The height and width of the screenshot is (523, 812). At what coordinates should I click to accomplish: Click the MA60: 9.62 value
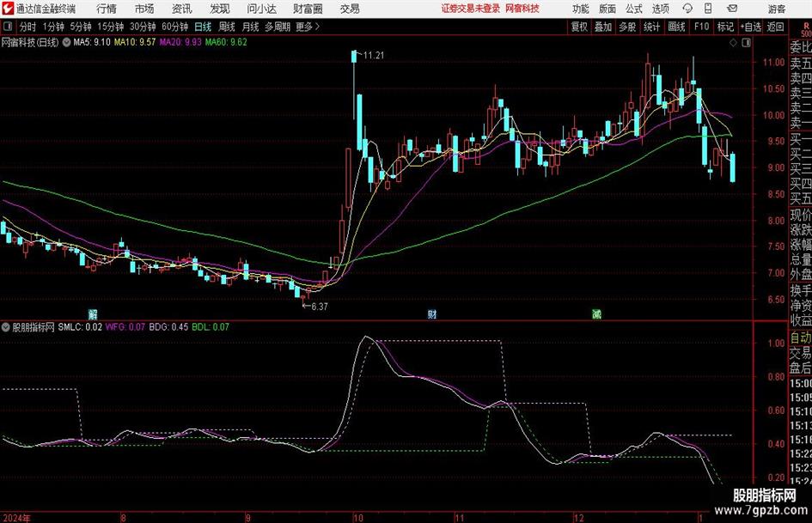226,42
